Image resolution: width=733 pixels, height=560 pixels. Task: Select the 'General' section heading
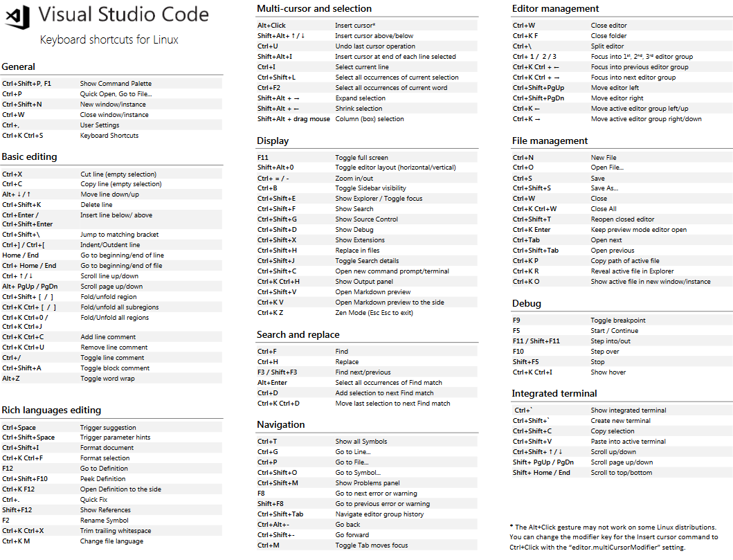17,66
